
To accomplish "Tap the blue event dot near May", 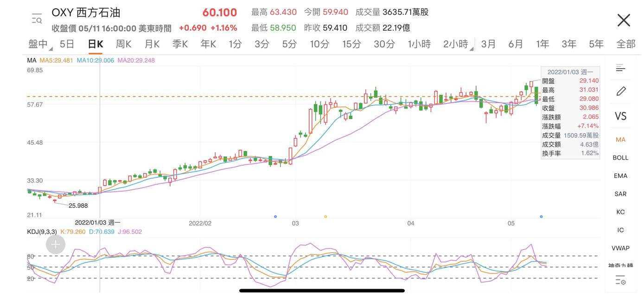I will pos(541,217).
